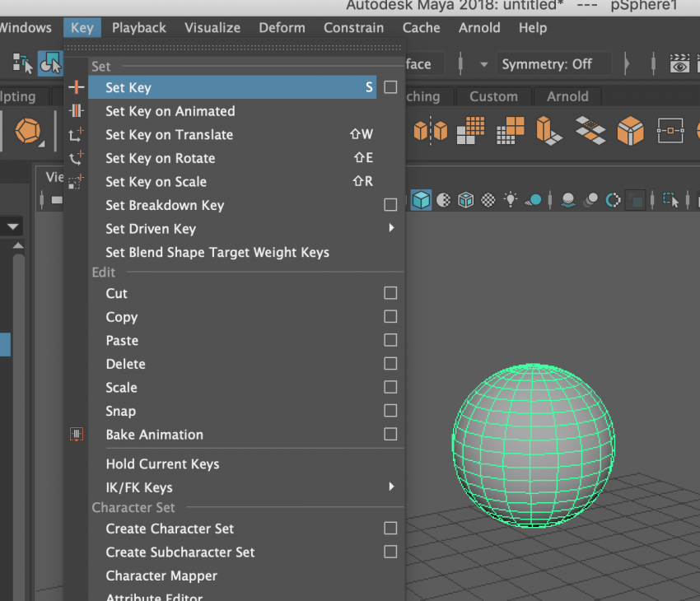The height and width of the screenshot is (601, 700).
Task: Click the platonic solid shelf icon
Action: pyautogui.click(x=29, y=130)
